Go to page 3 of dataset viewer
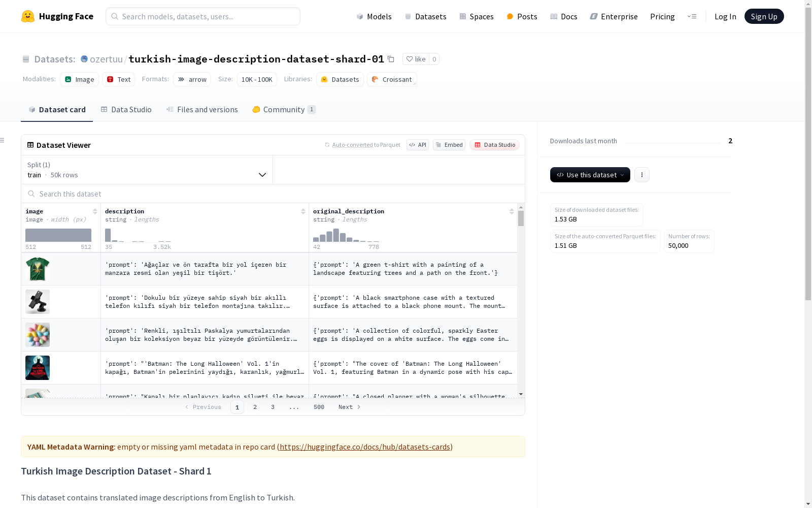The image size is (812, 508). 273,407
